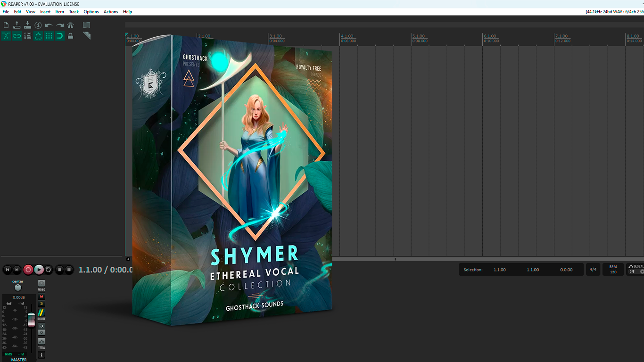Pause playback with the Pause button
Screen dimensions: 644x362
click(x=69, y=270)
